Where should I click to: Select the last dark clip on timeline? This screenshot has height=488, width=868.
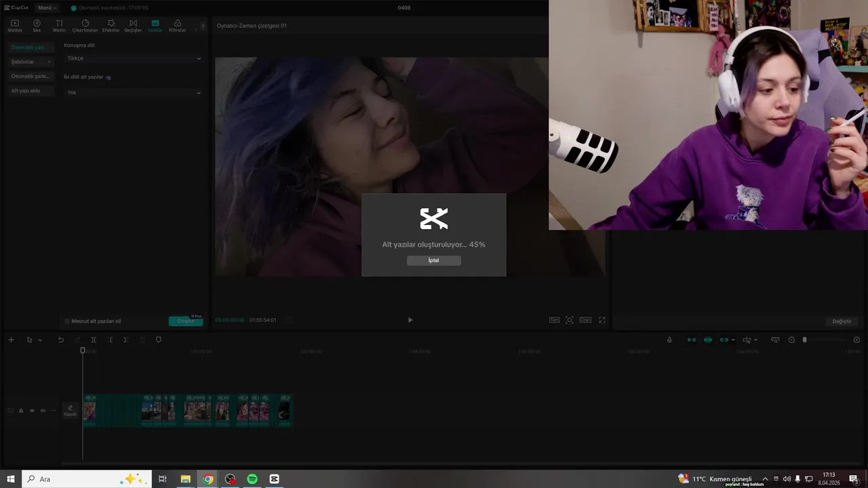(285, 411)
